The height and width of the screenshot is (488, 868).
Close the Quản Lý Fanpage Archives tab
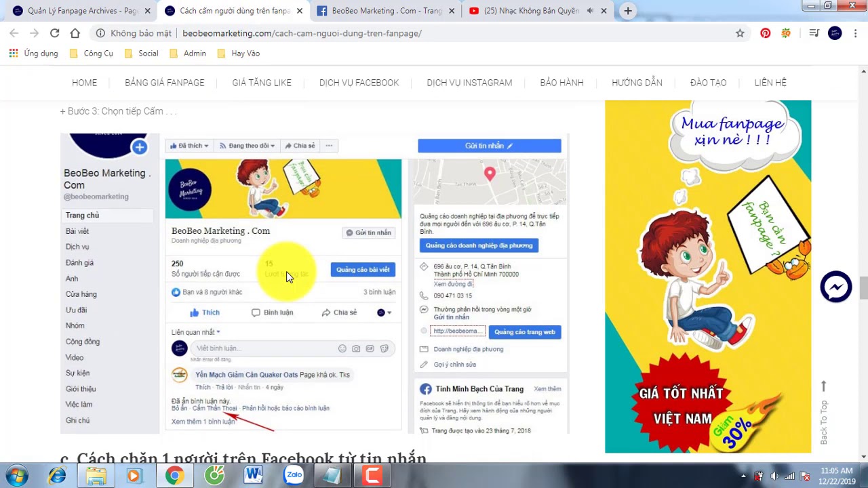147,11
